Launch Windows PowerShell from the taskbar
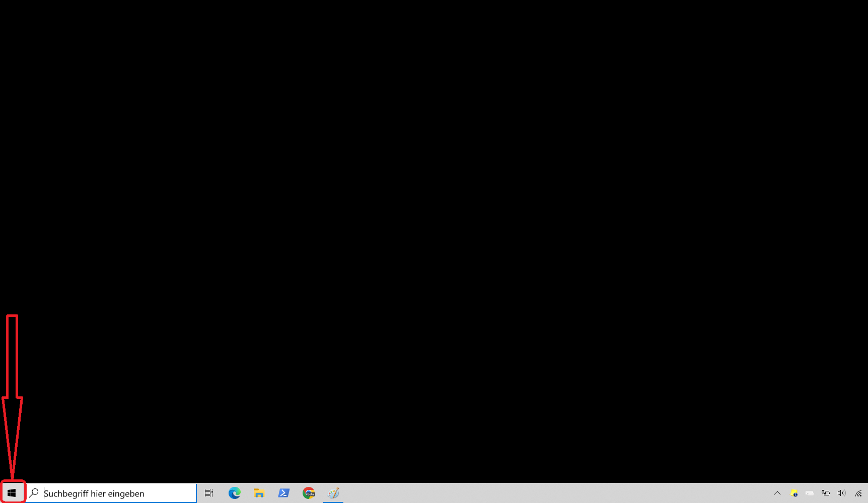Viewport: 868px width, 503px height. click(284, 493)
